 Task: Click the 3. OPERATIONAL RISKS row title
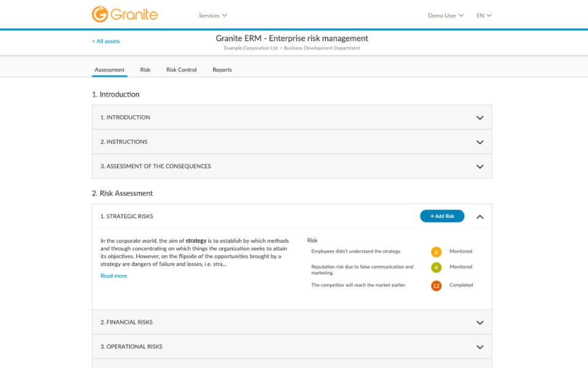tap(131, 347)
